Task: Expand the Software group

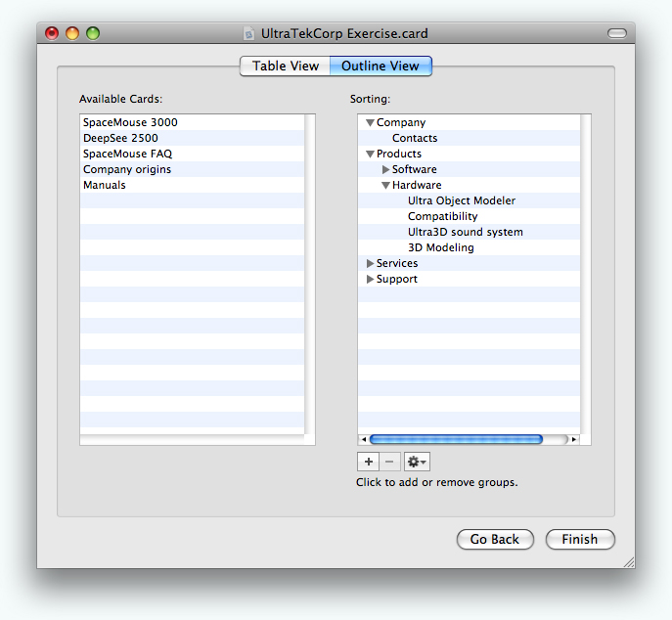Action: tap(386, 170)
